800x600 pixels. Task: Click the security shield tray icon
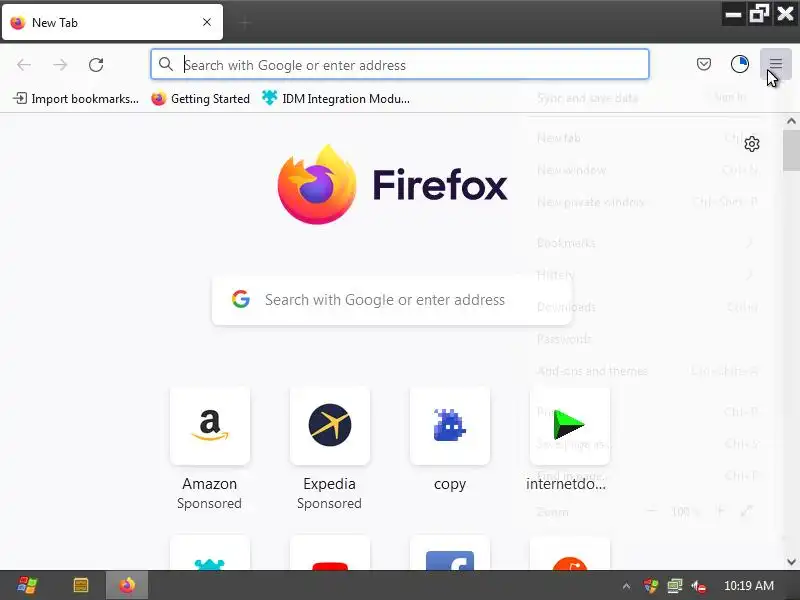pyautogui.click(x=651, y=586)
